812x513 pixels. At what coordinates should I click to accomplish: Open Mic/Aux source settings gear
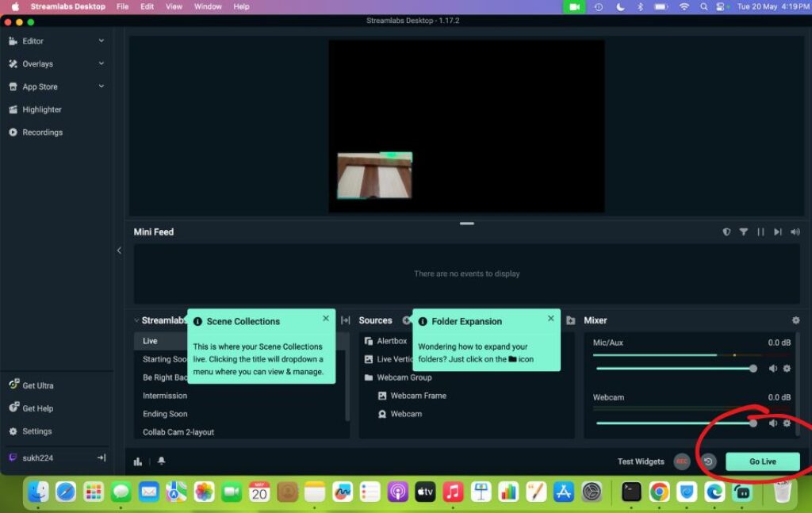[787, 369]
